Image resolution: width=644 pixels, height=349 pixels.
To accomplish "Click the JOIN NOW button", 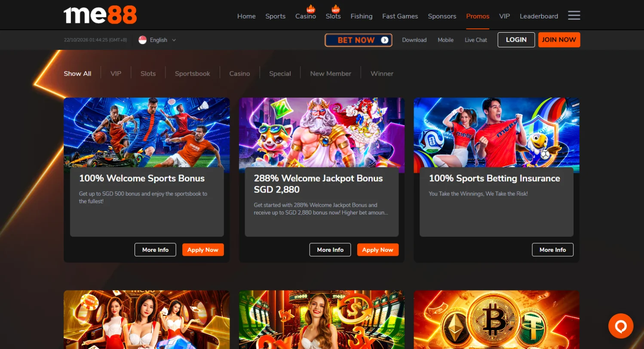I will 559,40.
